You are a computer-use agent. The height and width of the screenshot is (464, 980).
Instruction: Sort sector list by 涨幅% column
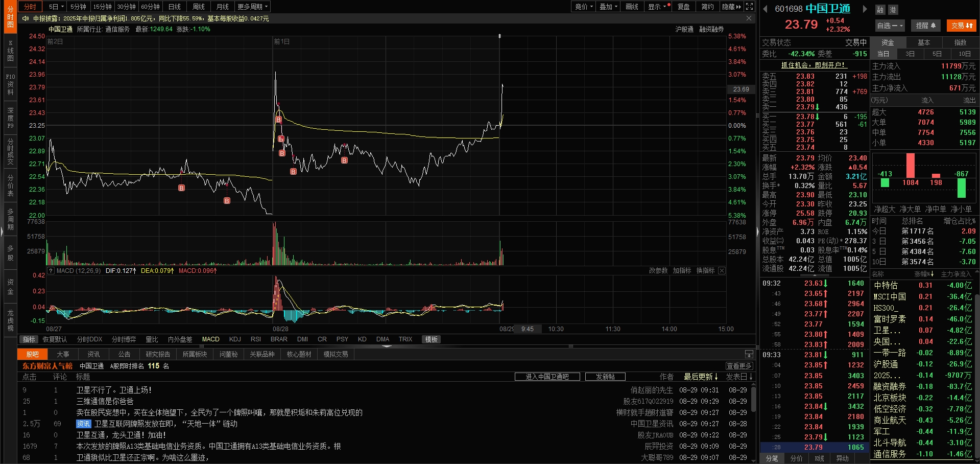(924, 274)
